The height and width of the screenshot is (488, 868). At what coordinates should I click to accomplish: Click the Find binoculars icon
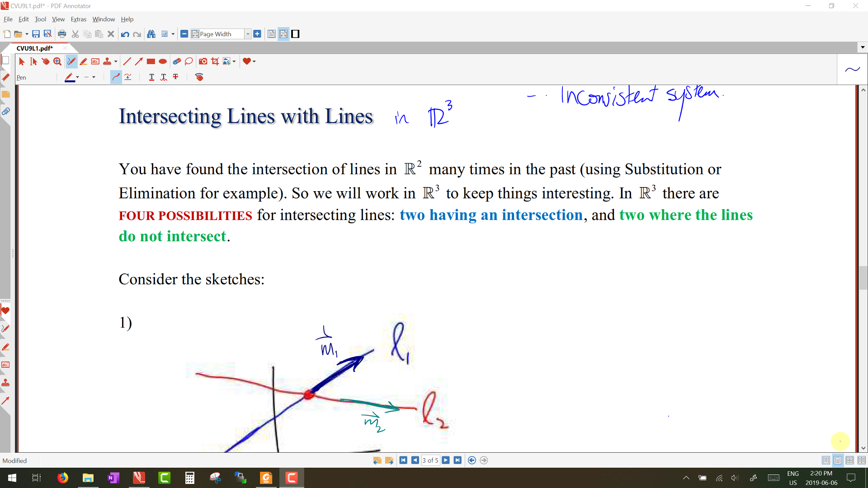(151, 34)
